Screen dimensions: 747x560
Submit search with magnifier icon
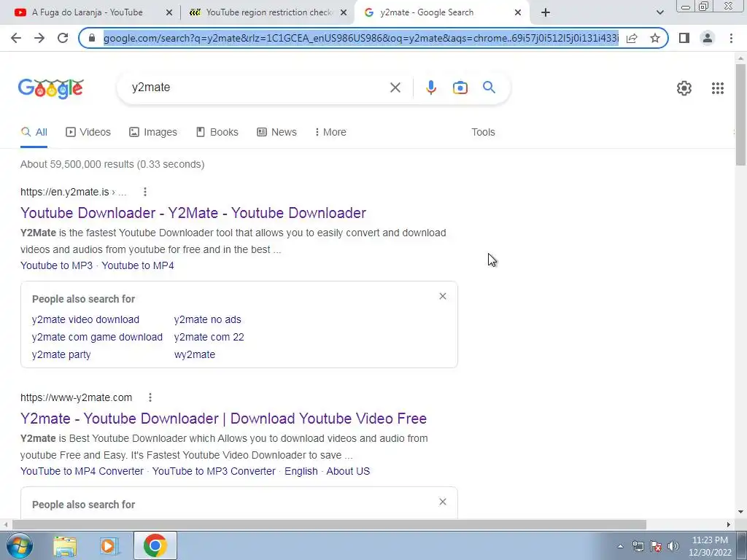coord(489,87)
